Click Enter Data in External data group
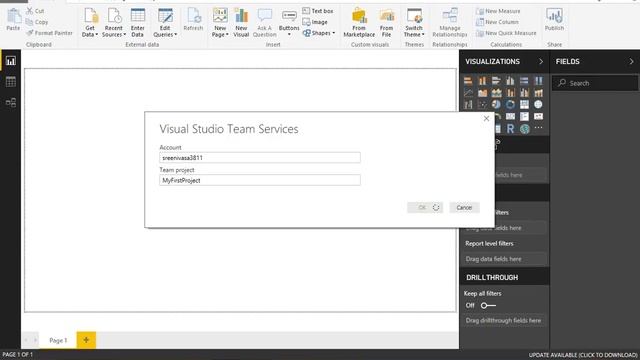 tap(138, 23)
